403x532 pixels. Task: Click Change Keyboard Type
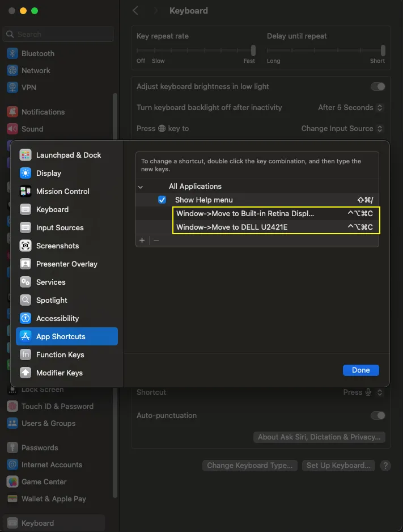point(249,465)
